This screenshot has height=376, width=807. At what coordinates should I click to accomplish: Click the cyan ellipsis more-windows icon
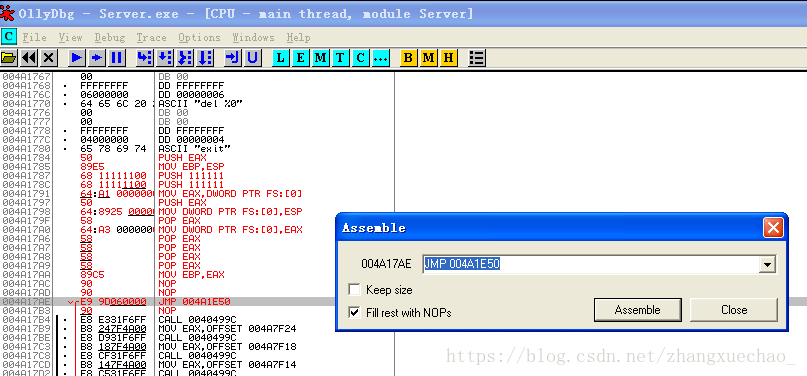[380, 58]
